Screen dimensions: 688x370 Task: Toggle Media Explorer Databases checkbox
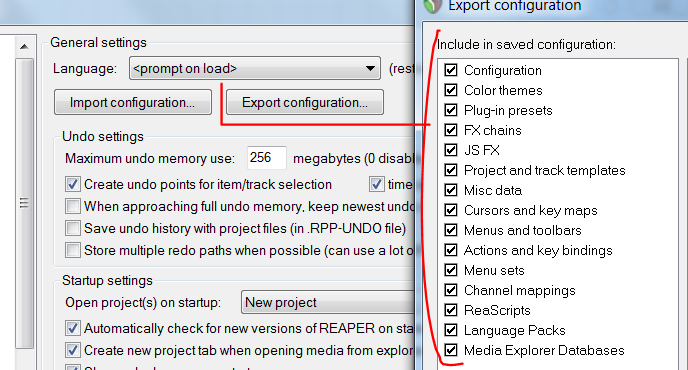click(451, 350)
